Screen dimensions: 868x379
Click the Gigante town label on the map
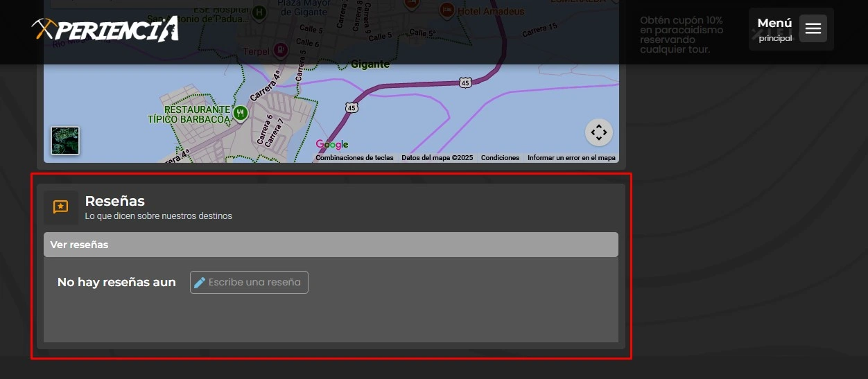point(370,64)
